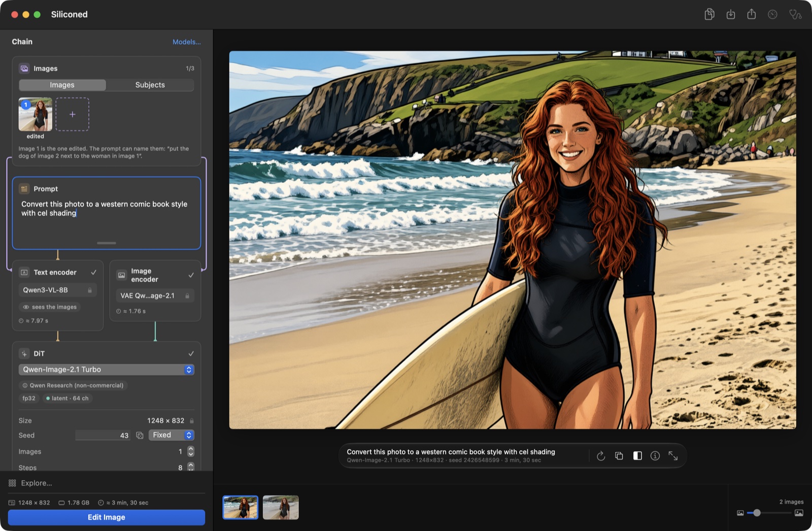Click the Size lock icon next to 1248 × 832
This screenshot has height=531, width=812.
coord(192,421)
